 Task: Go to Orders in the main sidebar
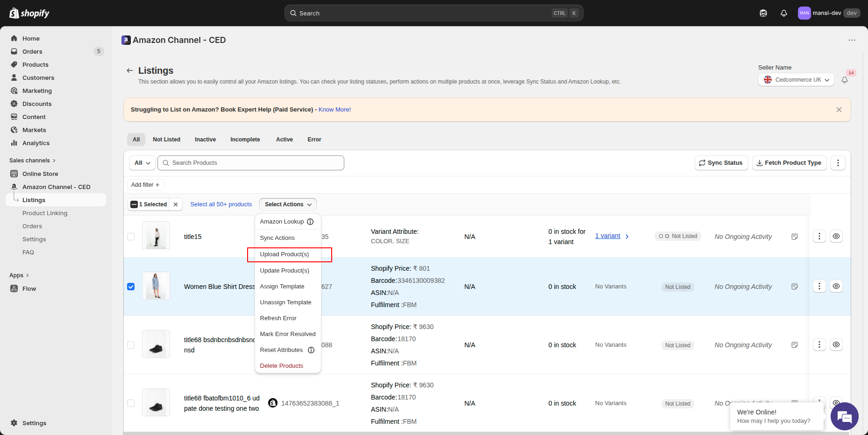pyautogui.click(x=32, y=51)
